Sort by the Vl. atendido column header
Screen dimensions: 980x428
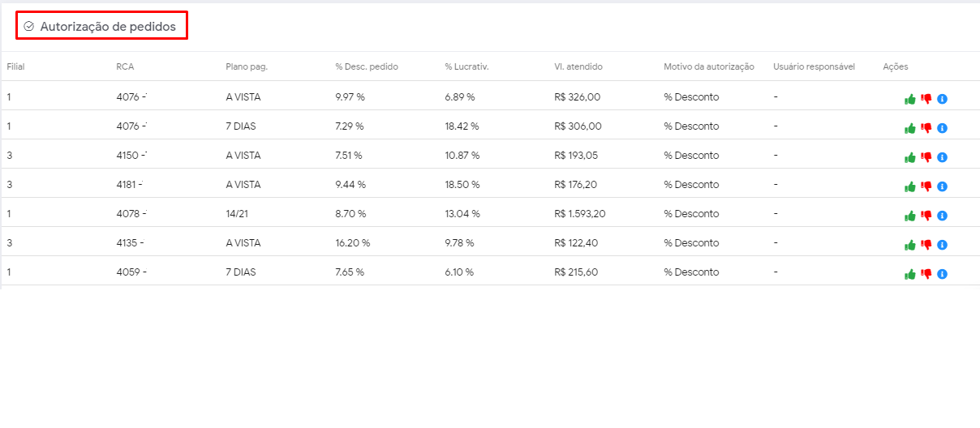pyautogui.click(x=578, y=66)
